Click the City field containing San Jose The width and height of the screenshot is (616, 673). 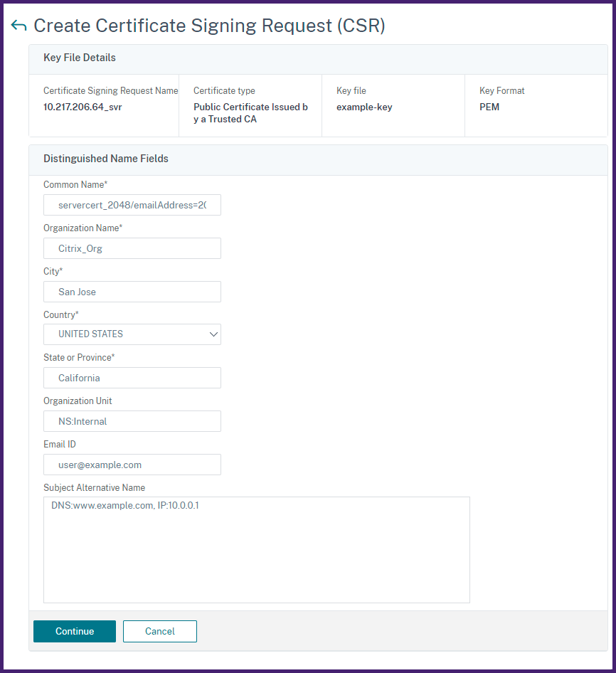(x=132, y=292)
